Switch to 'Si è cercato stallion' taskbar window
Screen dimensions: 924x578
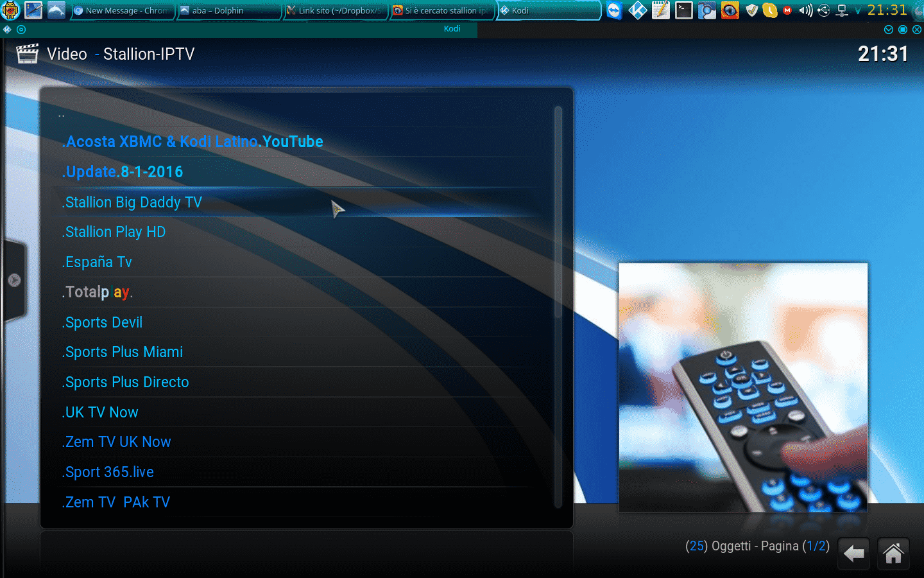(x=442, y=10)
